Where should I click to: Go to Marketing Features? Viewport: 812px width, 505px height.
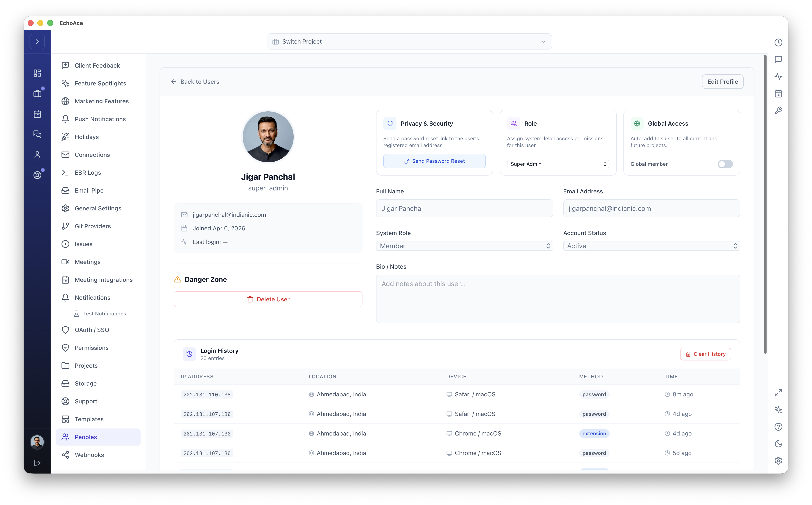(x=98, y=101)
